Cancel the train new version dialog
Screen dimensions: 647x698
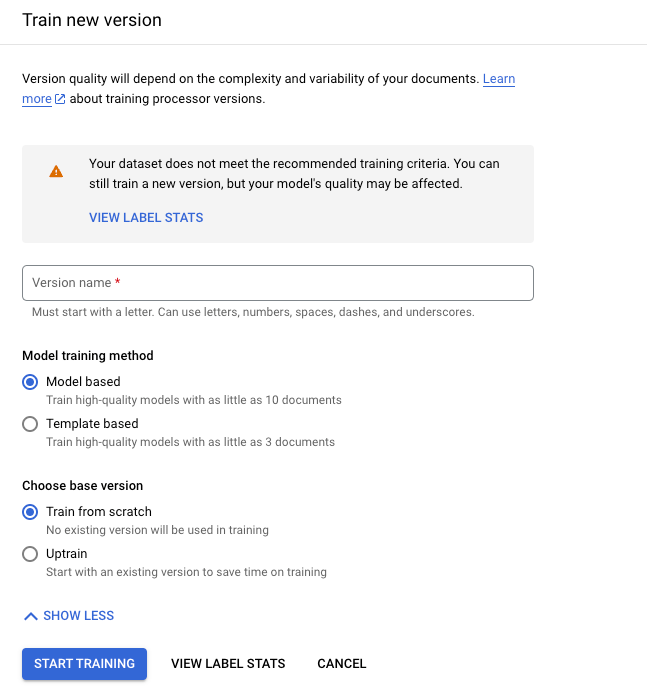341,664
